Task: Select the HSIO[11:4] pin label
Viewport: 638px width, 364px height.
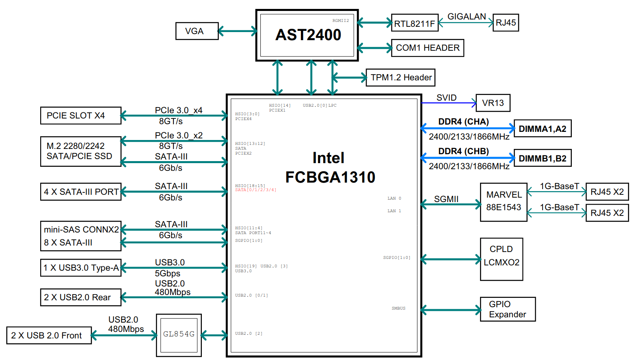Action: (249, 228)
